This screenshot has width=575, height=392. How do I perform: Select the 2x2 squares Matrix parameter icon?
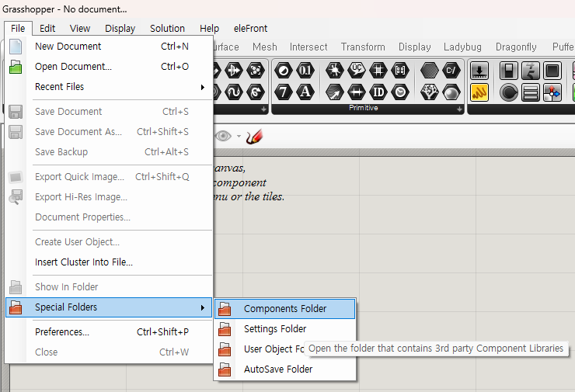tap(400, 71)
